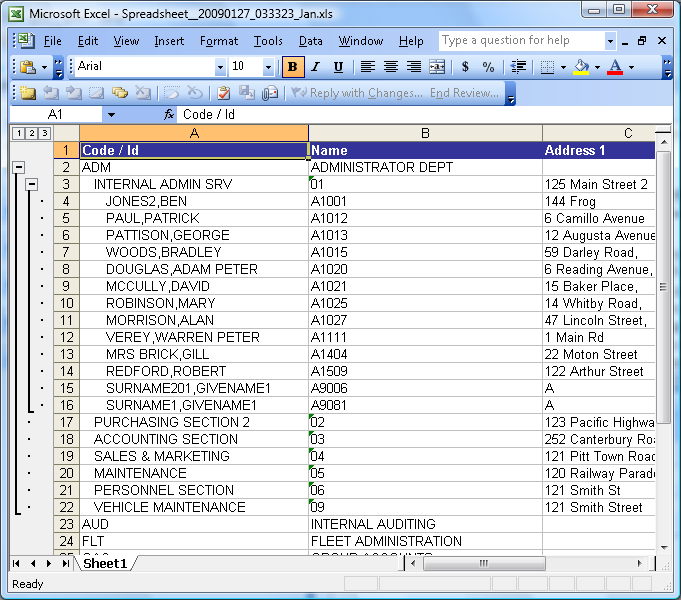Collapse the ADM outline group

point(18,167)
